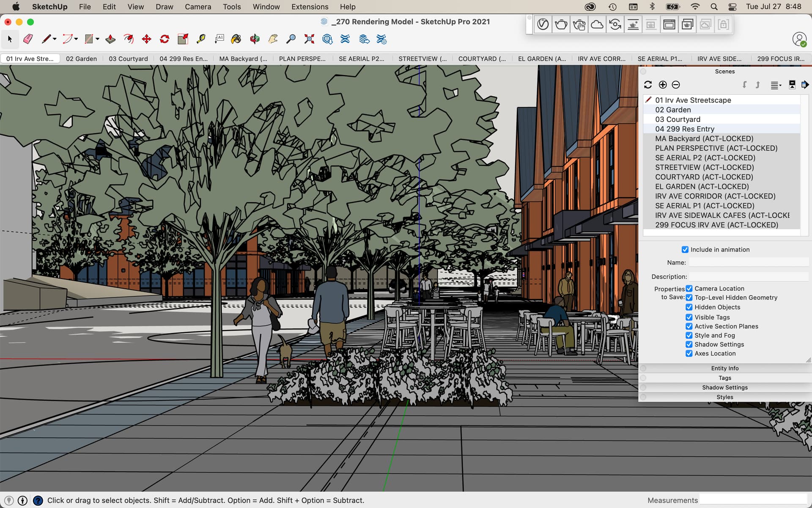Select the 02 Garden scene in list
The height and width of the screenshot is (508, 812).
[x=673, y=110]
